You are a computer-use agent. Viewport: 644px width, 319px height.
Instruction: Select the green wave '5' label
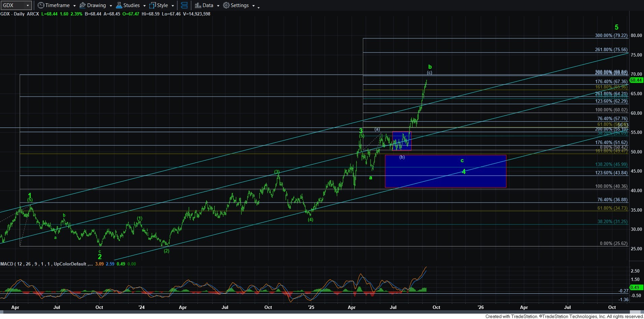(x=616, y=27)
